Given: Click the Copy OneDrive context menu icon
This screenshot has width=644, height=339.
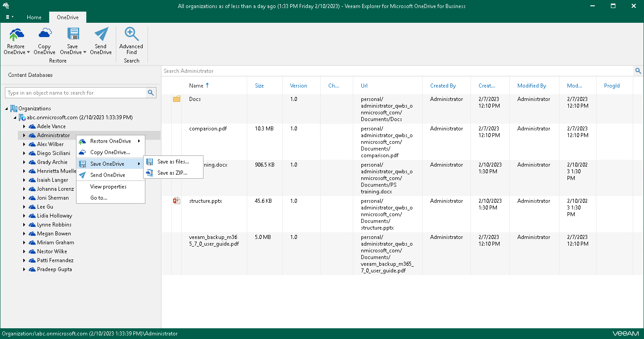Looking at the screenshot, I should [82, 152].
